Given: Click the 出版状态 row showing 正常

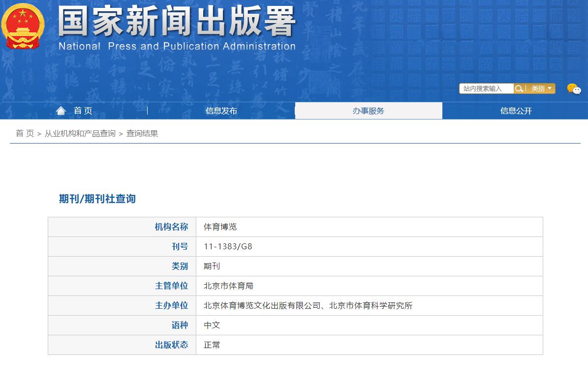Looking at the screenshot, I should 211,345.
